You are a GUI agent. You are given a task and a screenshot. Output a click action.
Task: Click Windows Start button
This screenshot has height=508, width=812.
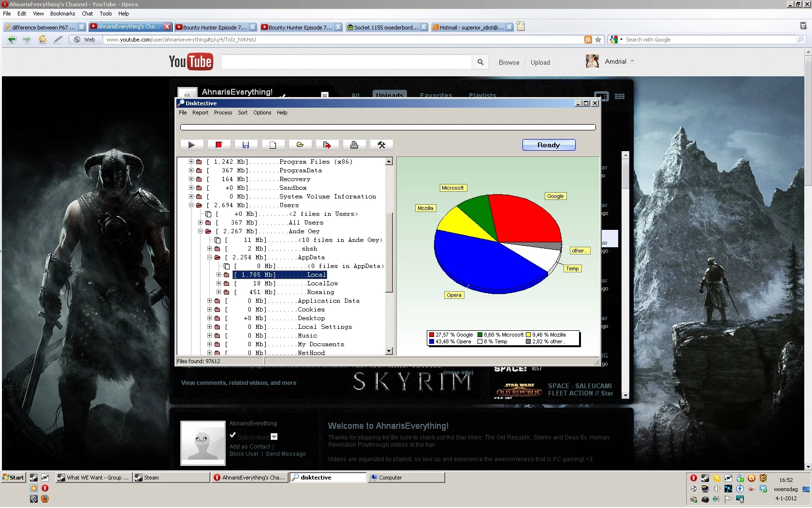[13, 478]
